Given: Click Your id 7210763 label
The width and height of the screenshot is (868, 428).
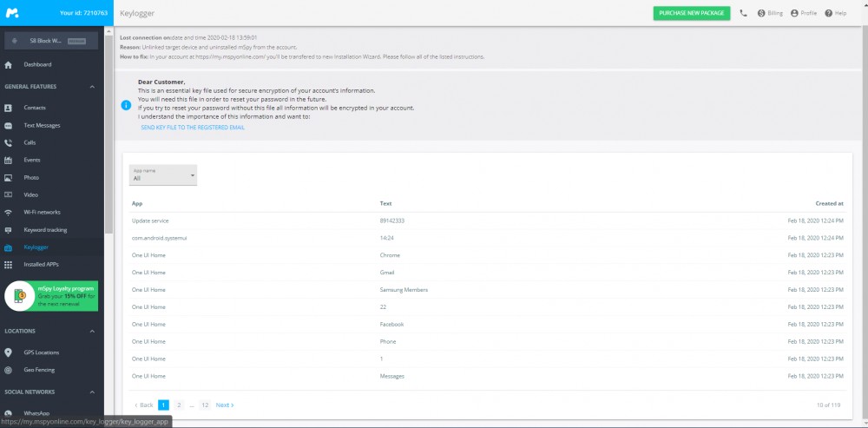Looking at the screenshot, I should 83,13.
